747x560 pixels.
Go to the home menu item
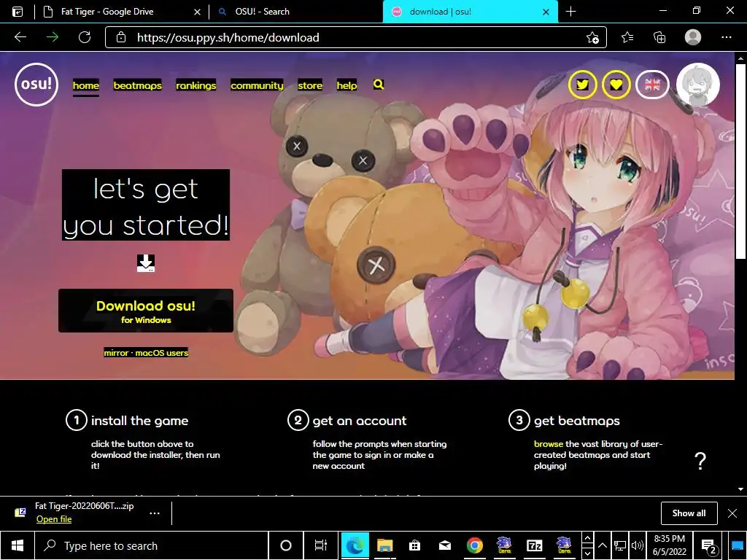86,85
